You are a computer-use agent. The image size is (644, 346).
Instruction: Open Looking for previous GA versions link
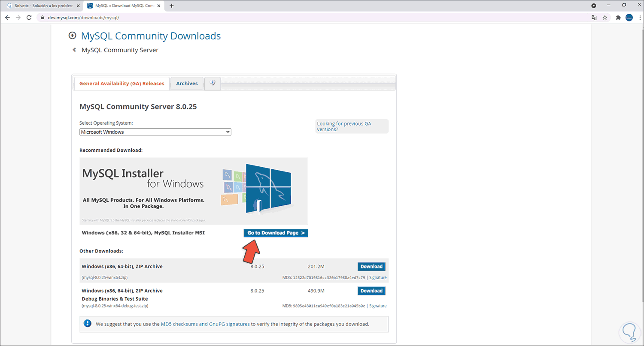tap(344, 126)
